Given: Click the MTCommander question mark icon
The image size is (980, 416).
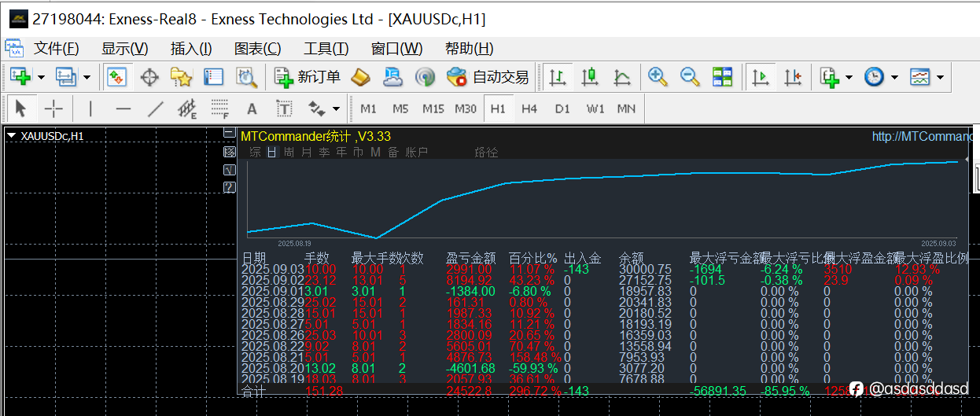Looking at the screenshot, I should (229, 187).
